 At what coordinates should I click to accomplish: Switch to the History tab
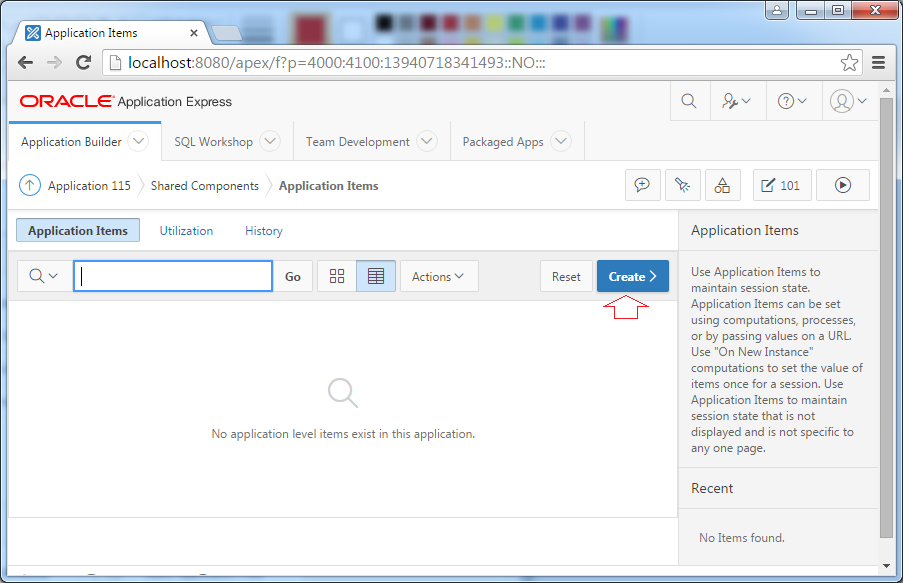coord(264,231)
